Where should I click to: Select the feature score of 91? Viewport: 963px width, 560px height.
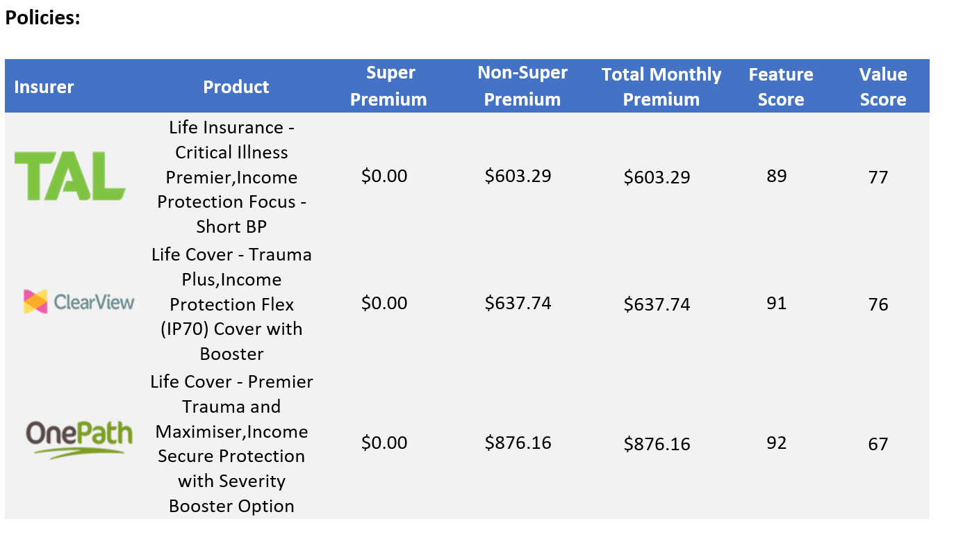pyautogui.click(x=777, y=304)
